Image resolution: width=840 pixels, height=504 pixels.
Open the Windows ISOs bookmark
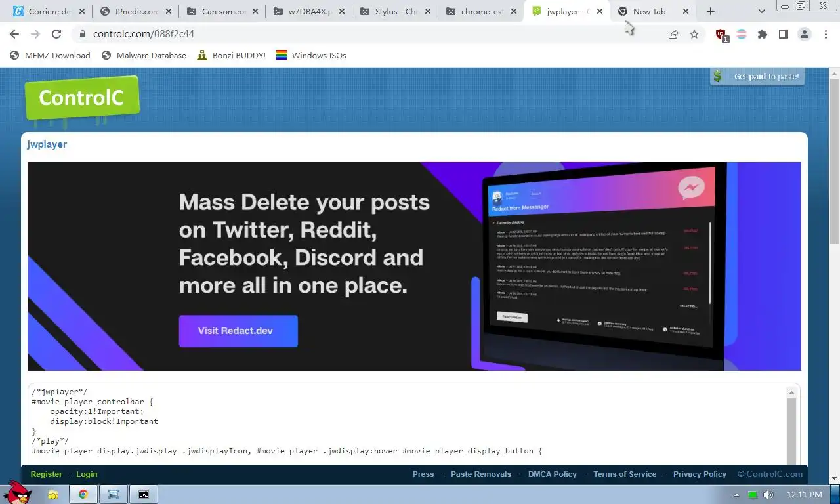(x=310, y=56)
